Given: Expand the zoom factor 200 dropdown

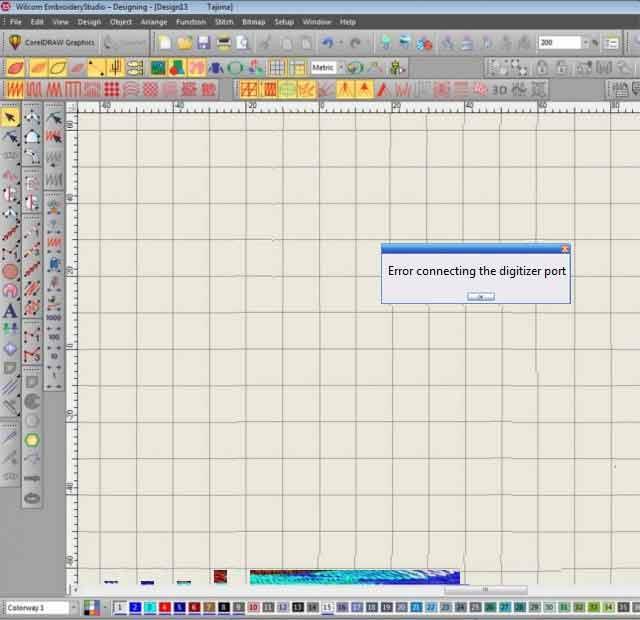Looking at the screenshot, I should tap(585, 43).
